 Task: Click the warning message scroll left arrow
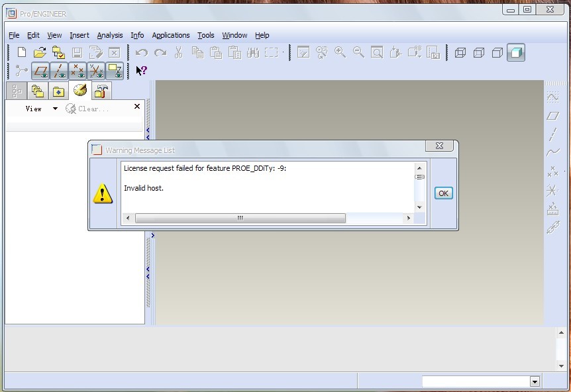click(127, 218)
